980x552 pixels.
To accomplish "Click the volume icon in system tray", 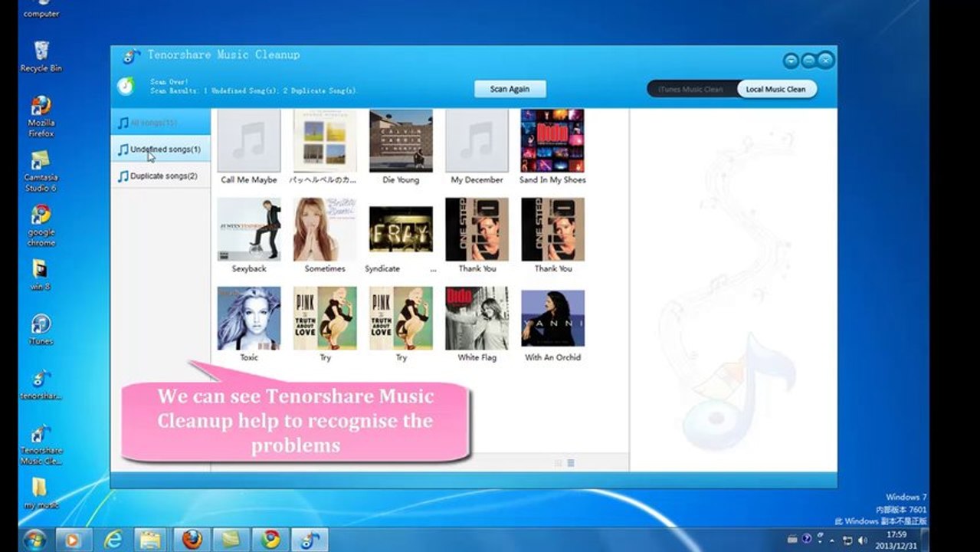I will point(863,540).
